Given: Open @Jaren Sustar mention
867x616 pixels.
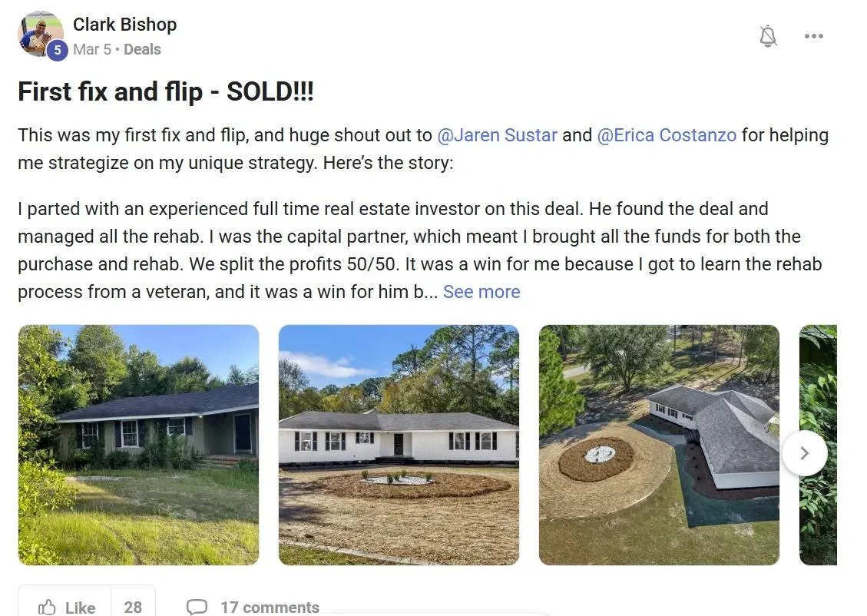Looking at the screenshot, I should tap(497, 135).
